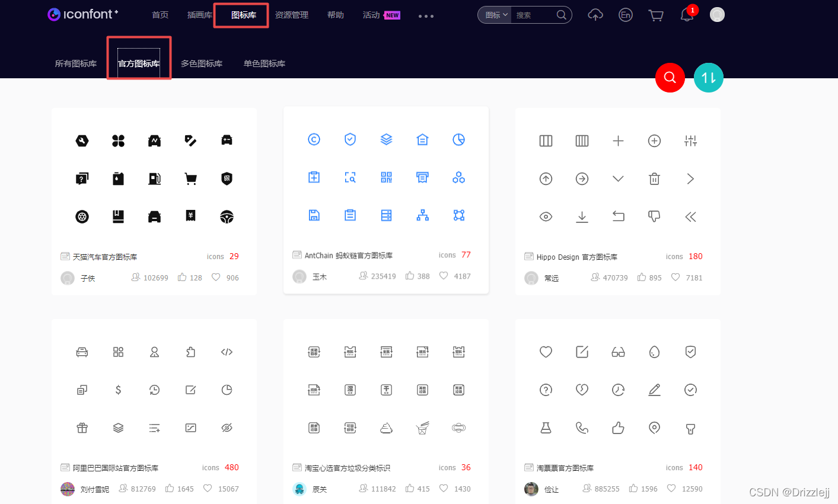Switch to the 官方图标库 tab
Screen dimensions: 838x504
pos(139,63)
